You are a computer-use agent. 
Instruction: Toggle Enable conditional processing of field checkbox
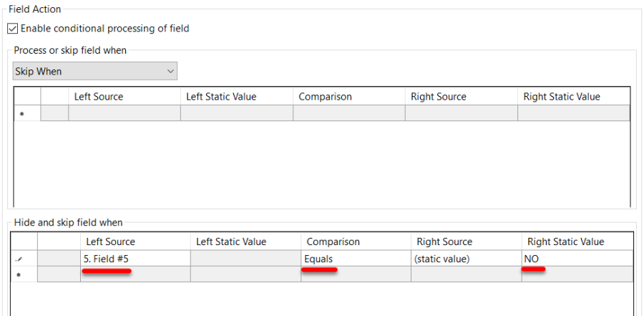click(12, 29)
